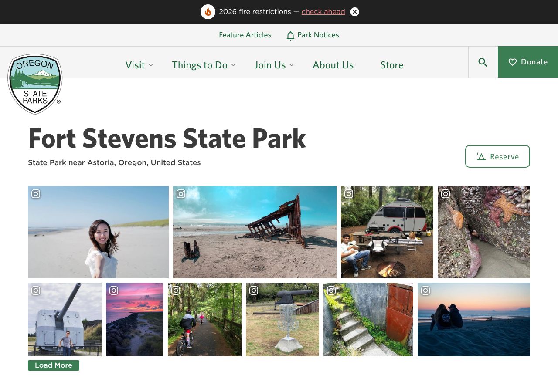Expand the Join Us chevron
Viewport: 558px width, 392px height.
[x=292, y=65]
